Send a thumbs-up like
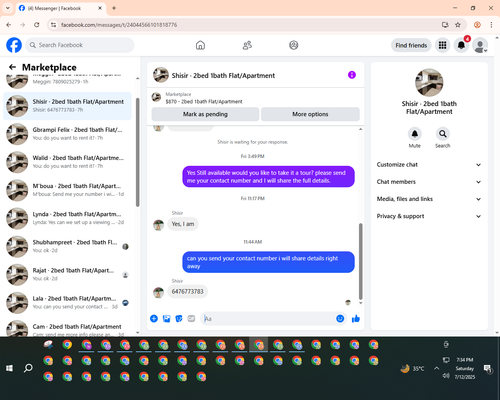 click(356, 319)
